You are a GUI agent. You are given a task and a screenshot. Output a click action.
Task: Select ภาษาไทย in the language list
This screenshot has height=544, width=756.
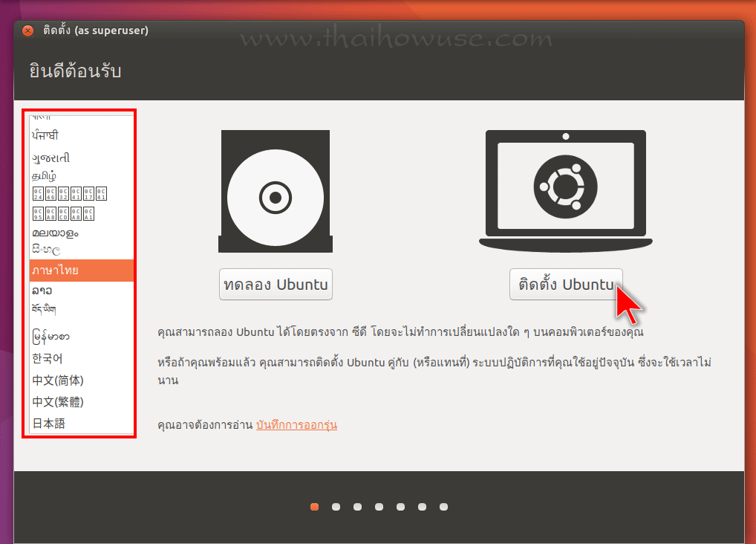[82, 271]
